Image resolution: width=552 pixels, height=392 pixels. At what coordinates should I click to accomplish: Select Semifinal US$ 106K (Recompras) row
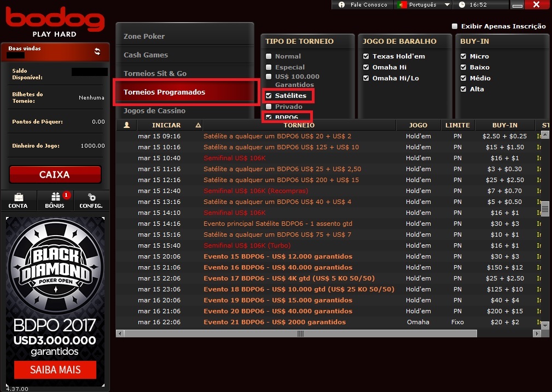329,191
